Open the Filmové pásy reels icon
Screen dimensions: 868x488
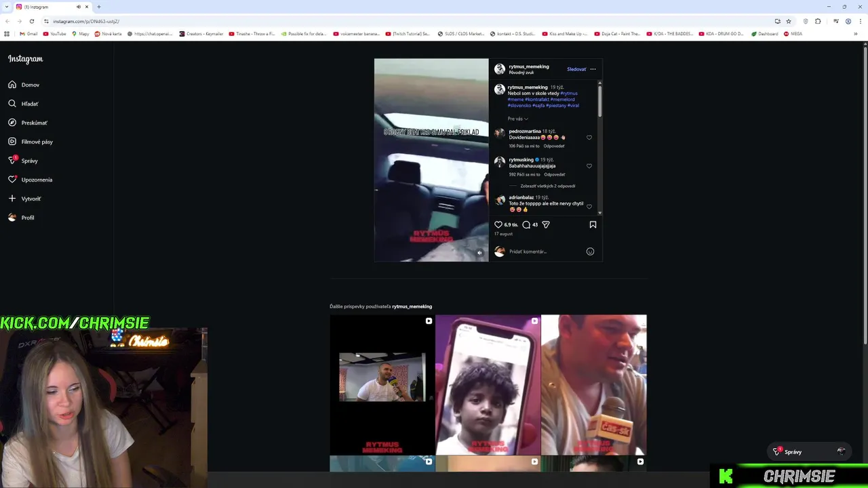(x=12, y=142)
